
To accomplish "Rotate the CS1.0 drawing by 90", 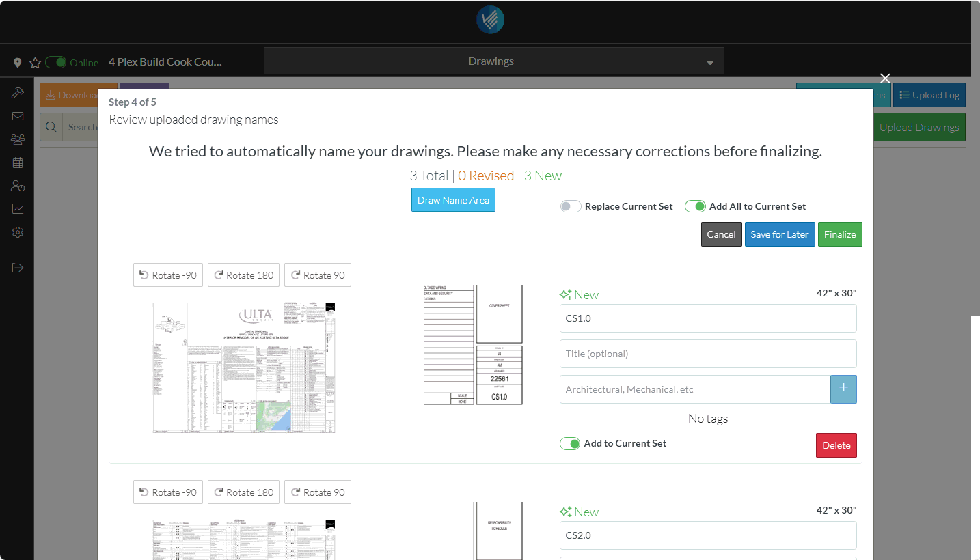I will 318,275.
